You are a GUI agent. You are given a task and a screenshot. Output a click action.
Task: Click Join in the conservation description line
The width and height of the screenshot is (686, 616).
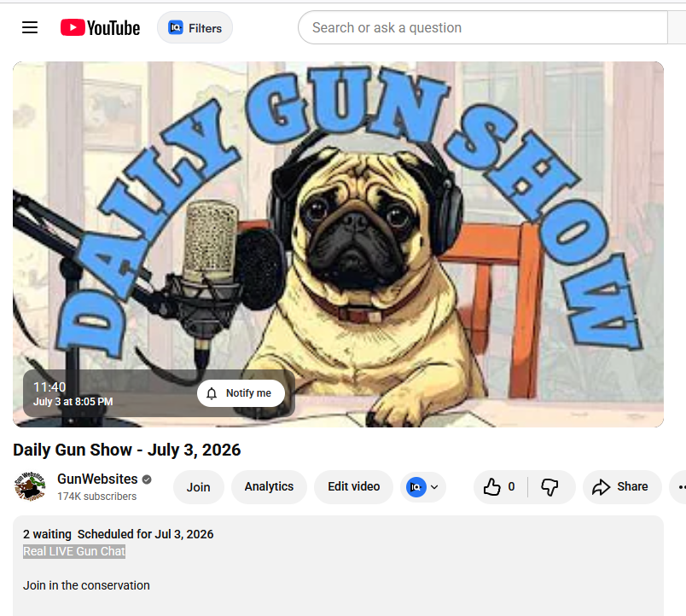(x=86, y=585)
